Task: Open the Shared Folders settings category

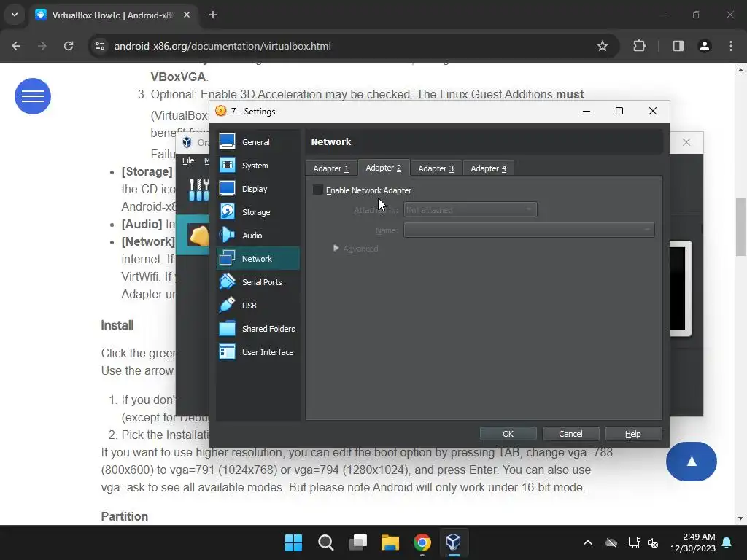Action: pos(258,329)
